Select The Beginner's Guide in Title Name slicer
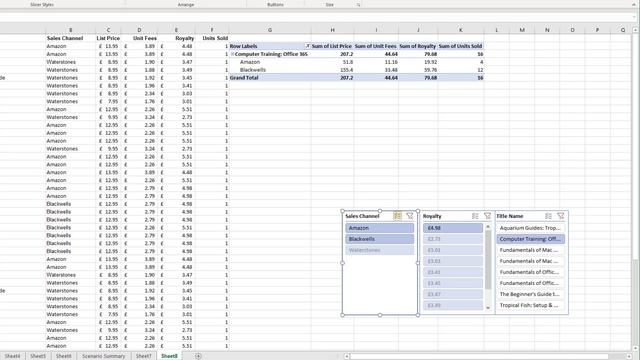640x360 pixels. pyautogui.click(x=531, y=294)
